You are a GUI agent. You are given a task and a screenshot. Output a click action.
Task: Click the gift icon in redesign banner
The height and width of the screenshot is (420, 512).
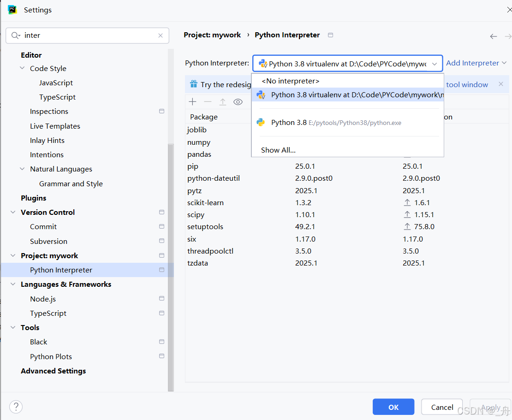pos(194,84)
